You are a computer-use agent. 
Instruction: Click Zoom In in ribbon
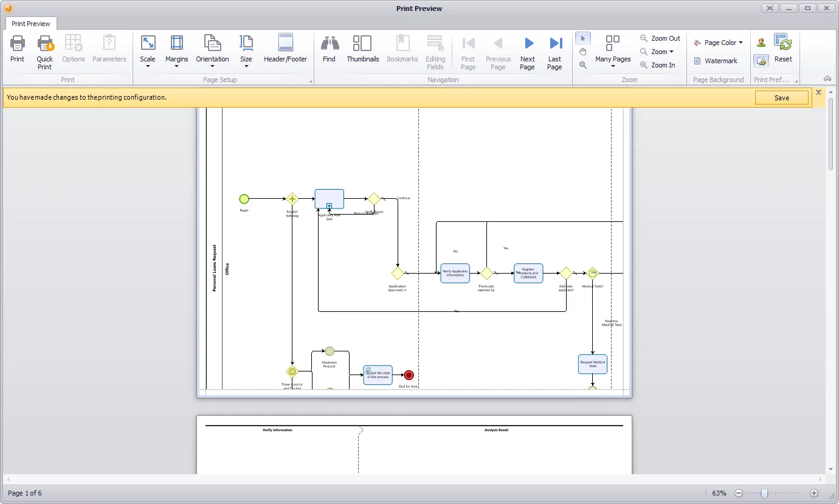tap(658, 65)
